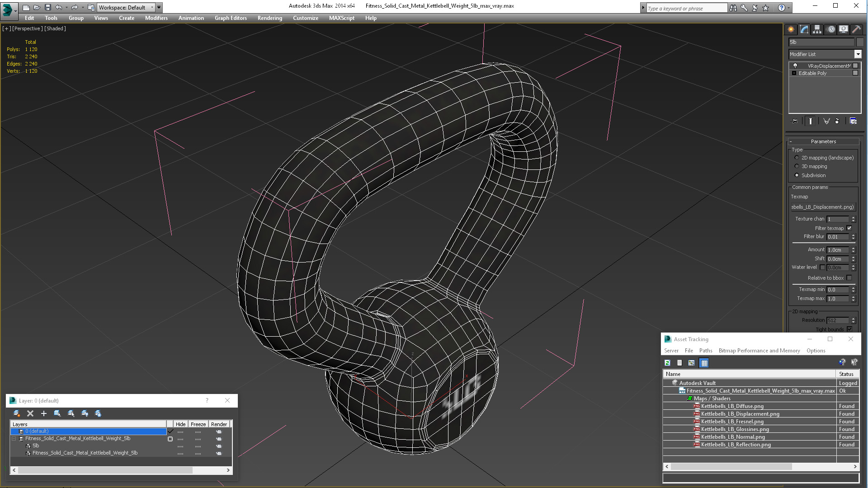This screenshot has height=488, width=868.
Task: Open the Hierarchy command panel tab
Action: [817, 29]
